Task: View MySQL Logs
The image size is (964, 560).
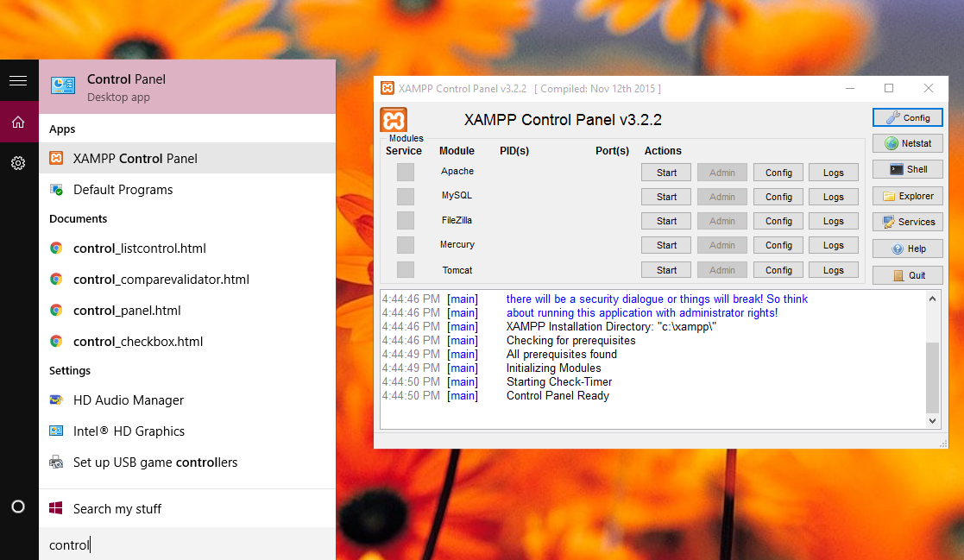Action: 833,197
